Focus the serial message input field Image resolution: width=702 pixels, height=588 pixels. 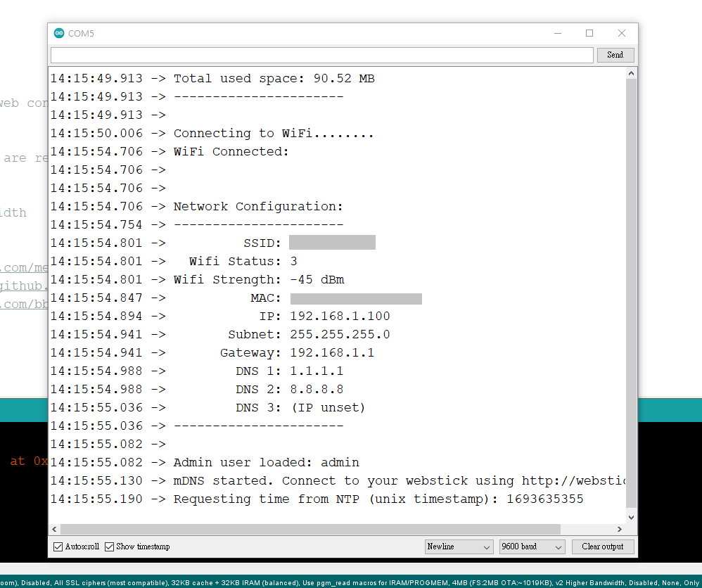(322, 55)
